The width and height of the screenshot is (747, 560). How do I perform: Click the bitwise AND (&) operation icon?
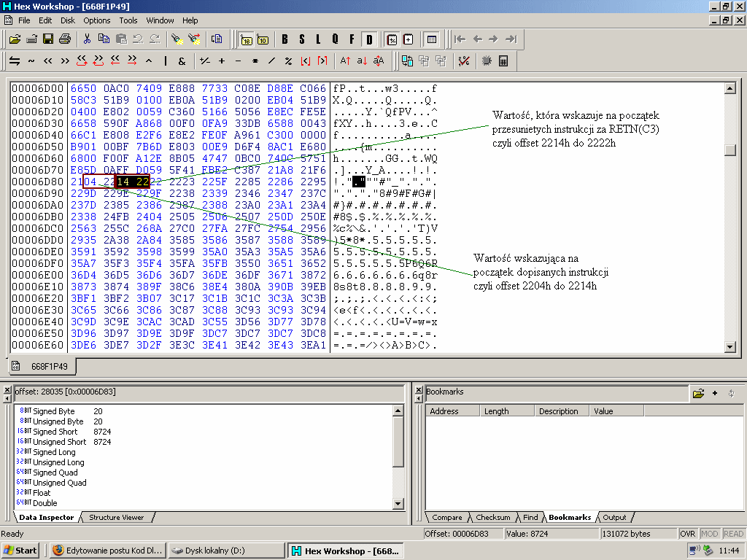point(182,61)
